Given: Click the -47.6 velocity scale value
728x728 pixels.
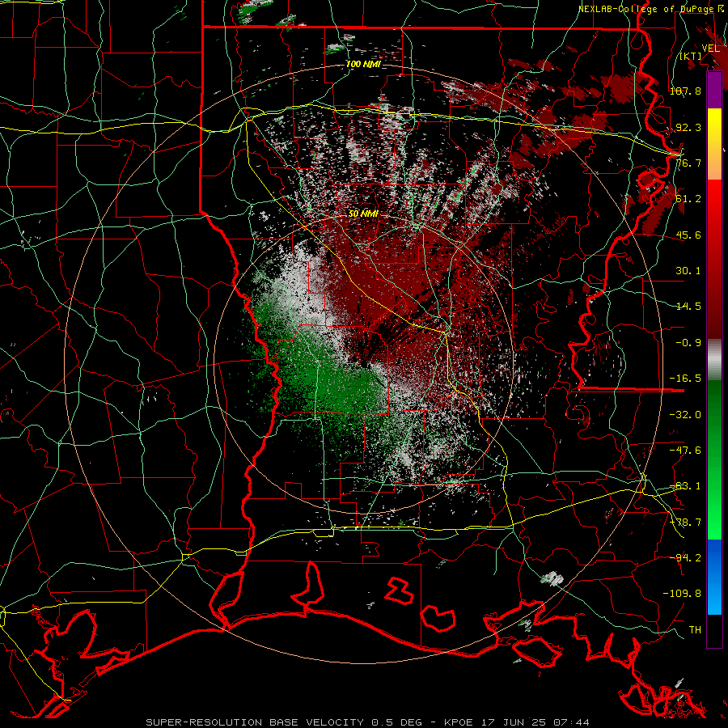Looking at the screenshot, I should click(685, 451).
